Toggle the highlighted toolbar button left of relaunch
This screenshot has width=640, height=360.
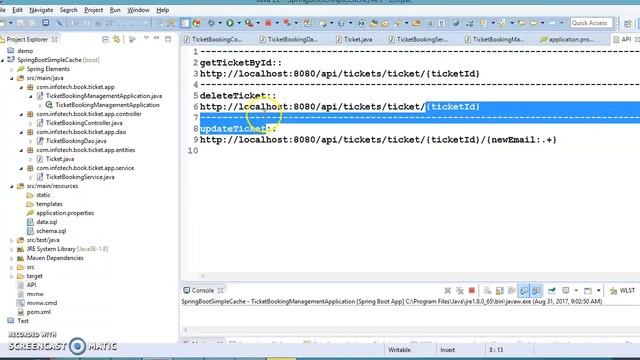click(185, 23)
